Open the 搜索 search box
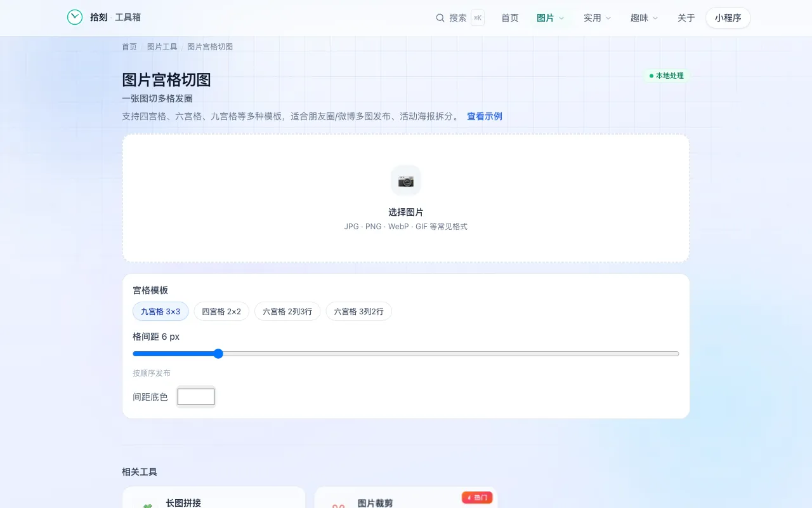 point(460,18)
